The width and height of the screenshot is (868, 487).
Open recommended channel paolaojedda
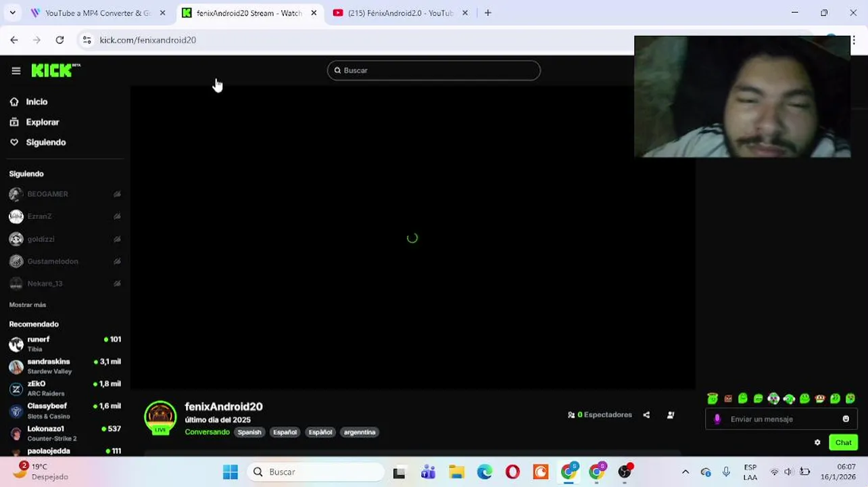pos(65,451)
